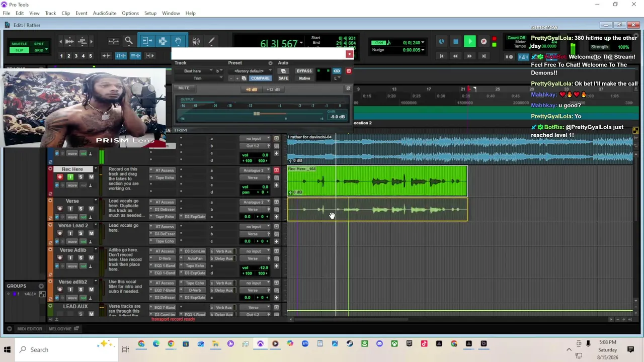The width and height of the screenshot is (644, 362).
Task: Select the +12 dB range button
Action: tap(273, 89)
